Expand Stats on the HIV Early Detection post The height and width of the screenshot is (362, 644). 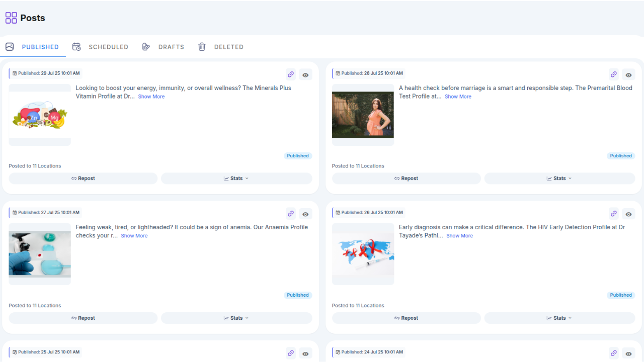click(x=559, y=318)
